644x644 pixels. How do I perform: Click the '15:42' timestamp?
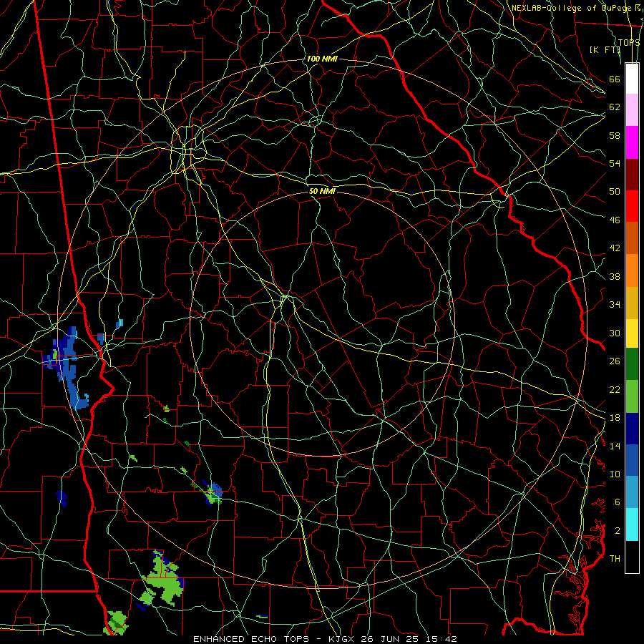(443, 639)
